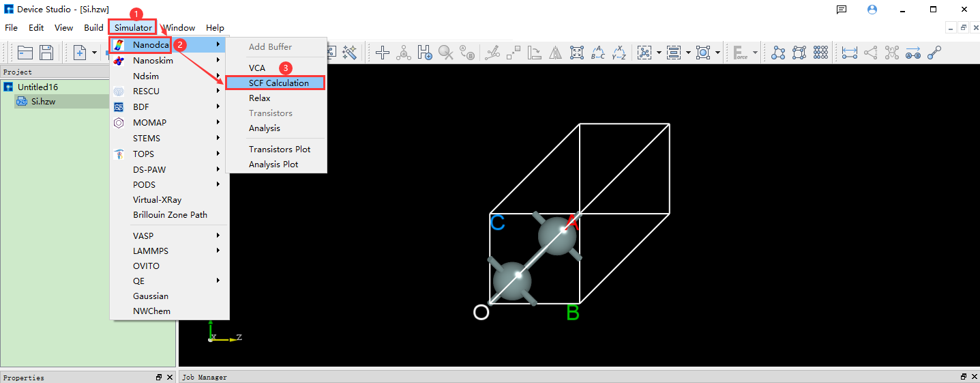This screenshot has width=980, height=383.
Task: Choose Brillouin Zone Path menu entry
Action: 170,214
